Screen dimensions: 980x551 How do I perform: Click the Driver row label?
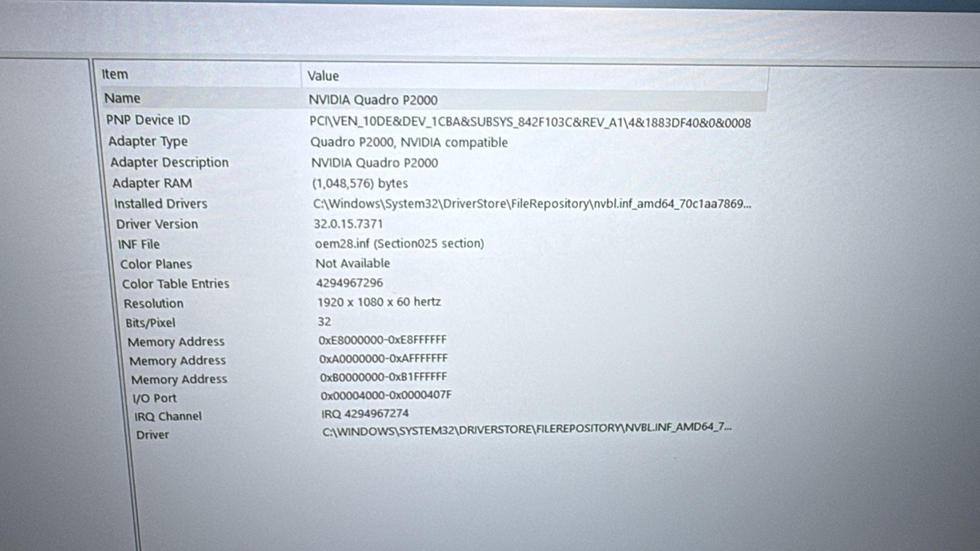[x=153, y=435]
